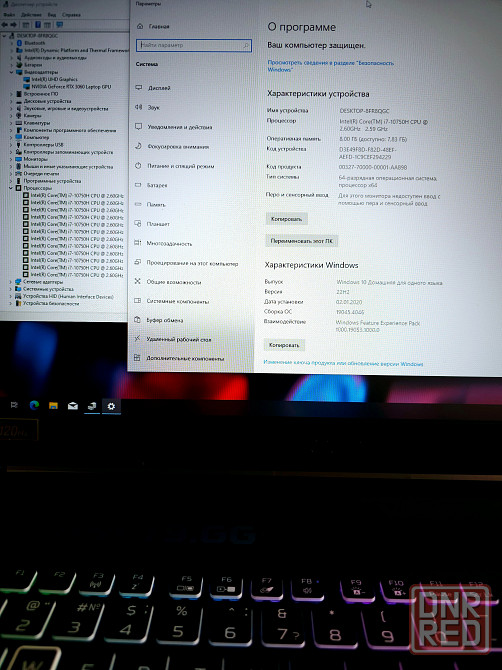Collapse the Видеоадаптеры category
502x670 pixels.
[12, 72]
